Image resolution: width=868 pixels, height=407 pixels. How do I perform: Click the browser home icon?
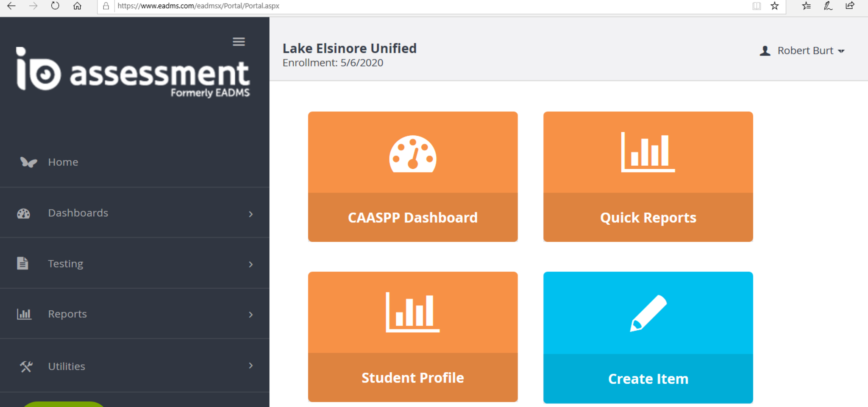coord(77,6)
